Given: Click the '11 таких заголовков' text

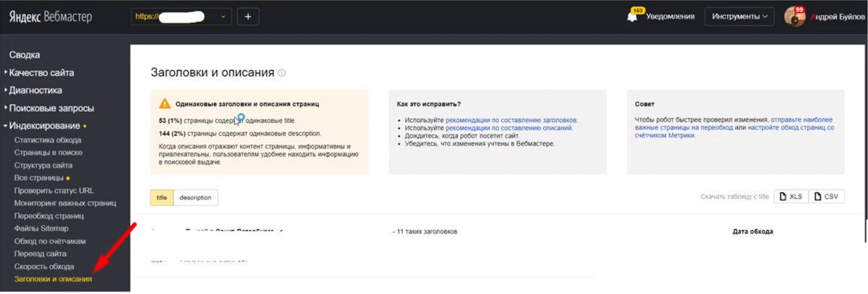Looking at the screenshot, I should (x=427, y=232).
